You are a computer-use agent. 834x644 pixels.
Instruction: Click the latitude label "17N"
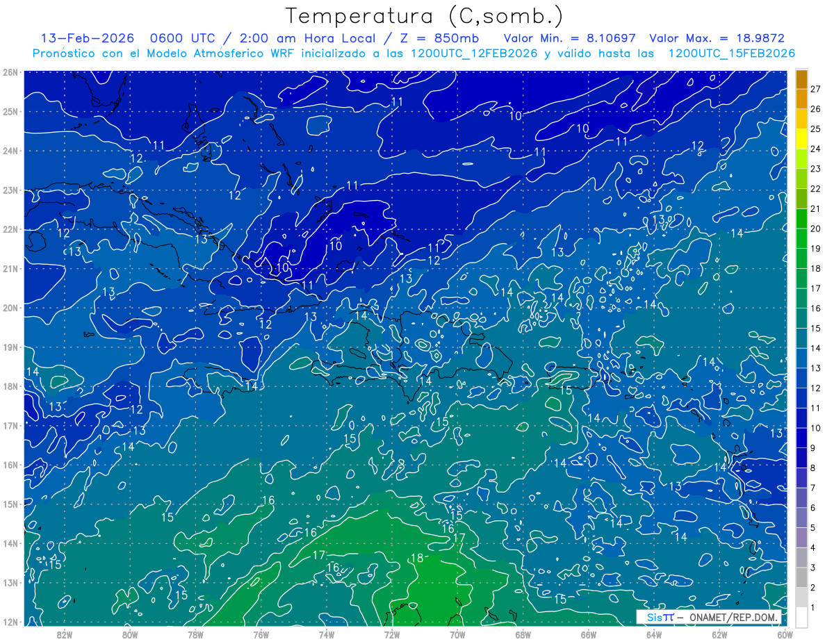[x=10, y=425]
